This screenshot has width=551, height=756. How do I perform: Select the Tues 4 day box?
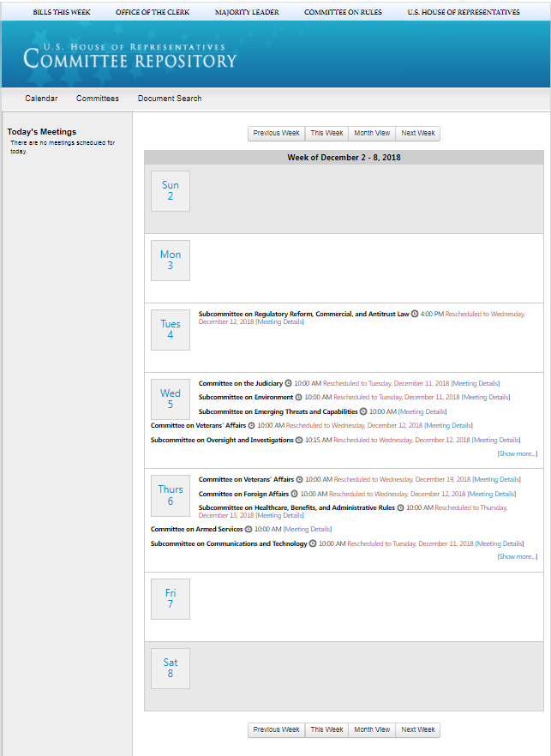coord(171,330)
